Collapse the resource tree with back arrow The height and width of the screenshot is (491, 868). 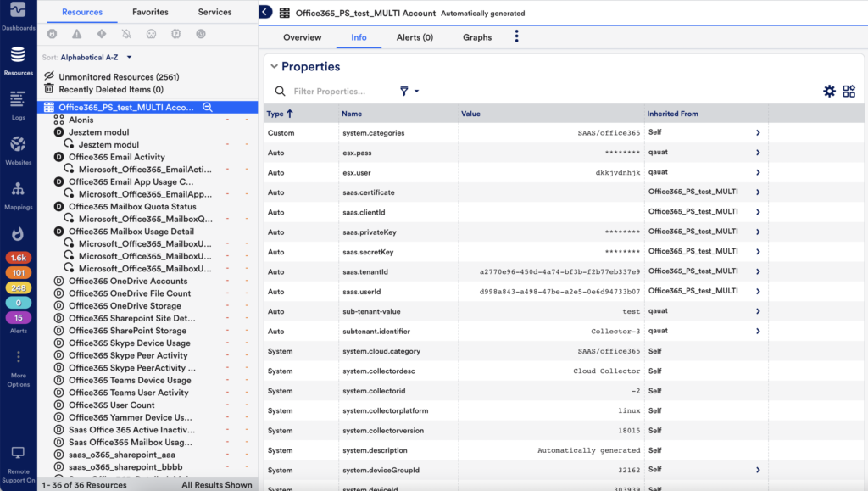click(x=265, y=12)
